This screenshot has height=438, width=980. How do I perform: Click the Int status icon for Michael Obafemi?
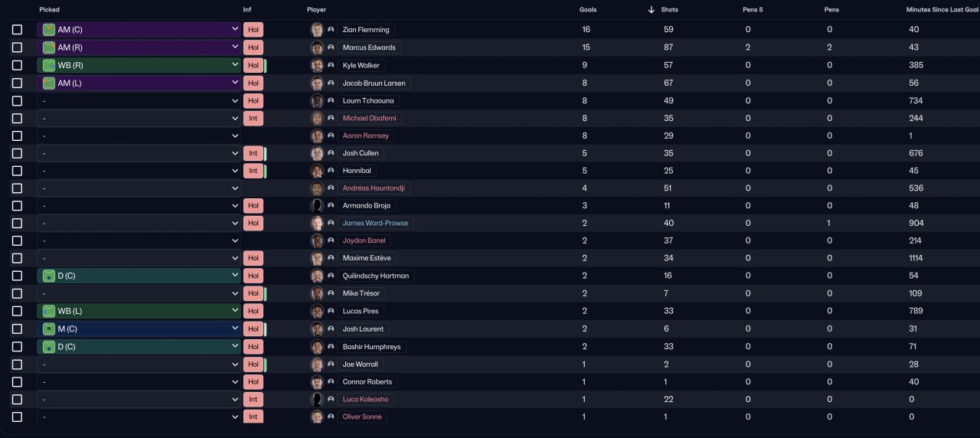253,118
